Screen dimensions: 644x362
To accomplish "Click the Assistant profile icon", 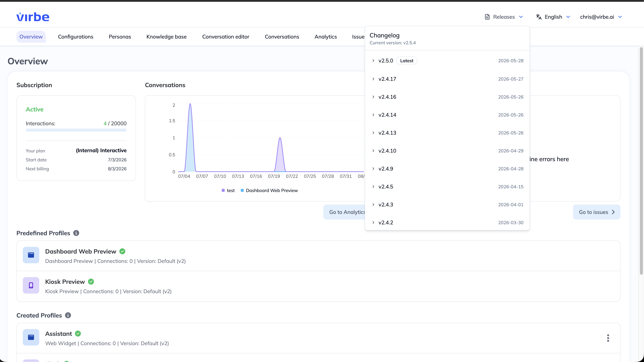I will (31, 337).
